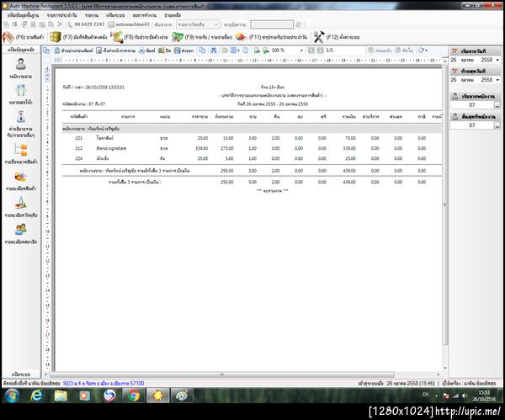Viewport: 505px width, 420px height.
Task: Open the File Explorer taskbar icon
Action: (61, 396)
